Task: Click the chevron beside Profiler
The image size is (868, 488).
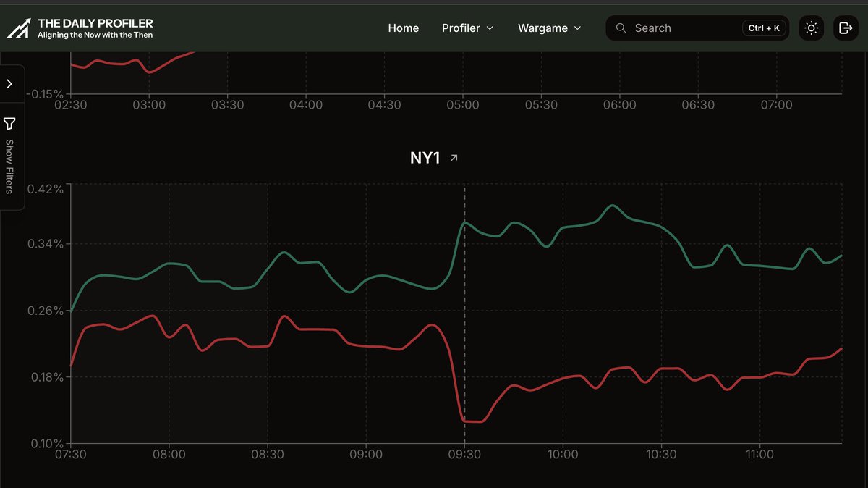Action: (x=490, y=28)
